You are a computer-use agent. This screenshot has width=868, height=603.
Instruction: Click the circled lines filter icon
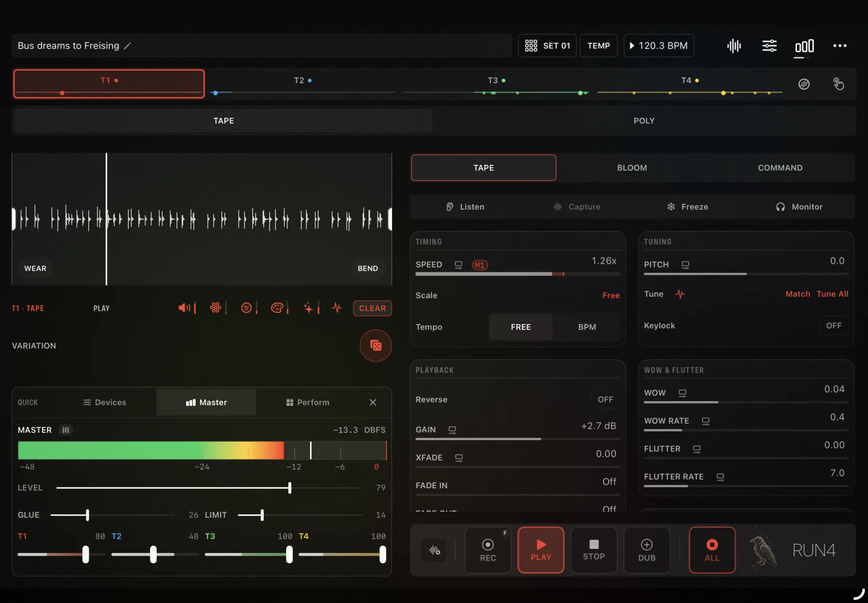(246, 308)
